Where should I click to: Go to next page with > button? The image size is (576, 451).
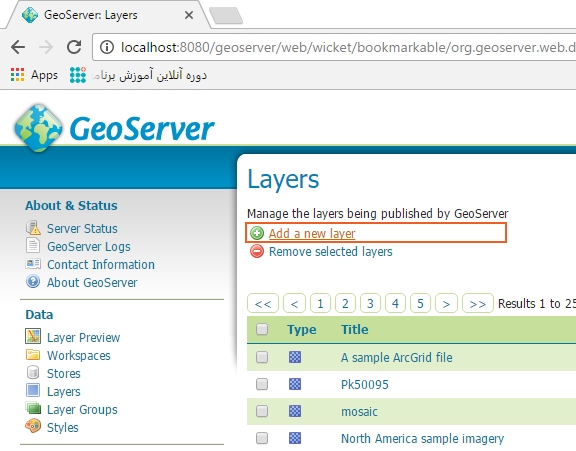[446, 303]
